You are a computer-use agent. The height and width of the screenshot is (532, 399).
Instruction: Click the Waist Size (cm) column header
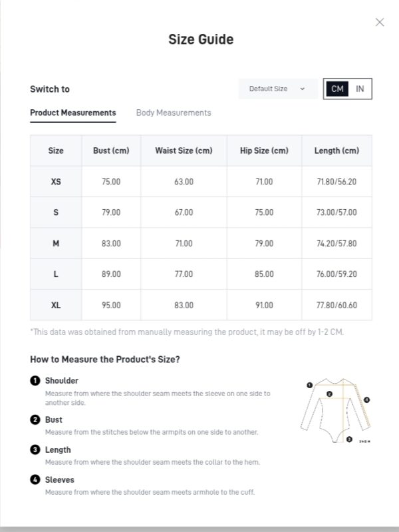[184, 150]
